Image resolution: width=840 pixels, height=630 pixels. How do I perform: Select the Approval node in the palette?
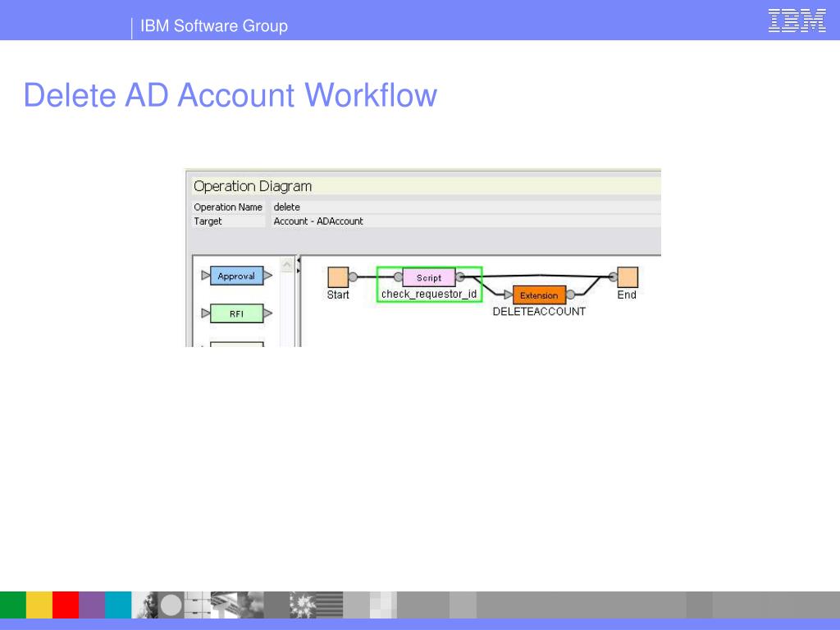(x=237, y=276)
